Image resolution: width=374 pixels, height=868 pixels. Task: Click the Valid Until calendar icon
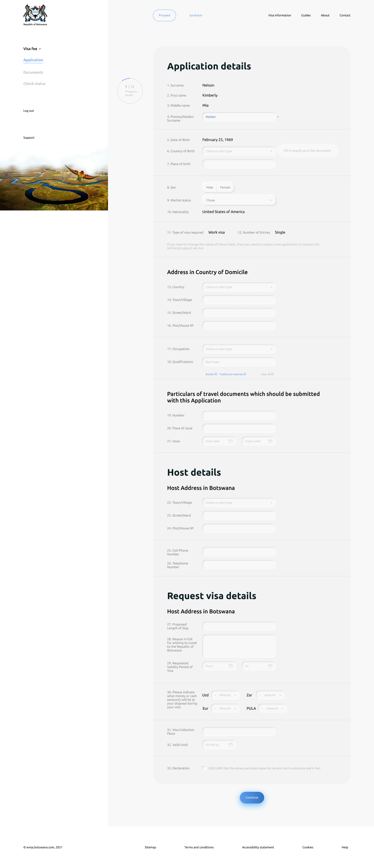pyautogui.click(x=230, y=745)
